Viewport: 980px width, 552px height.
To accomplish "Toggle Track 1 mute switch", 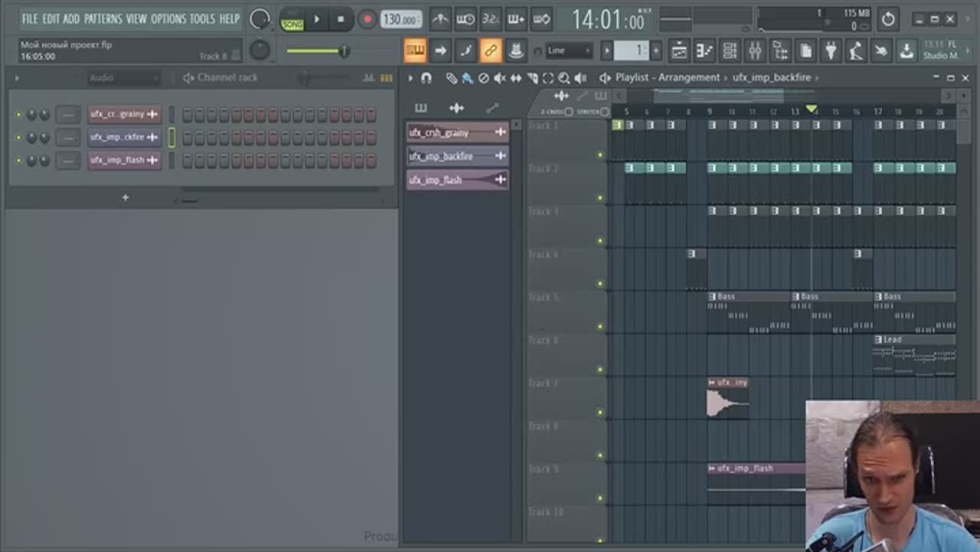I will pyautogui.click(x=599, y=155).
